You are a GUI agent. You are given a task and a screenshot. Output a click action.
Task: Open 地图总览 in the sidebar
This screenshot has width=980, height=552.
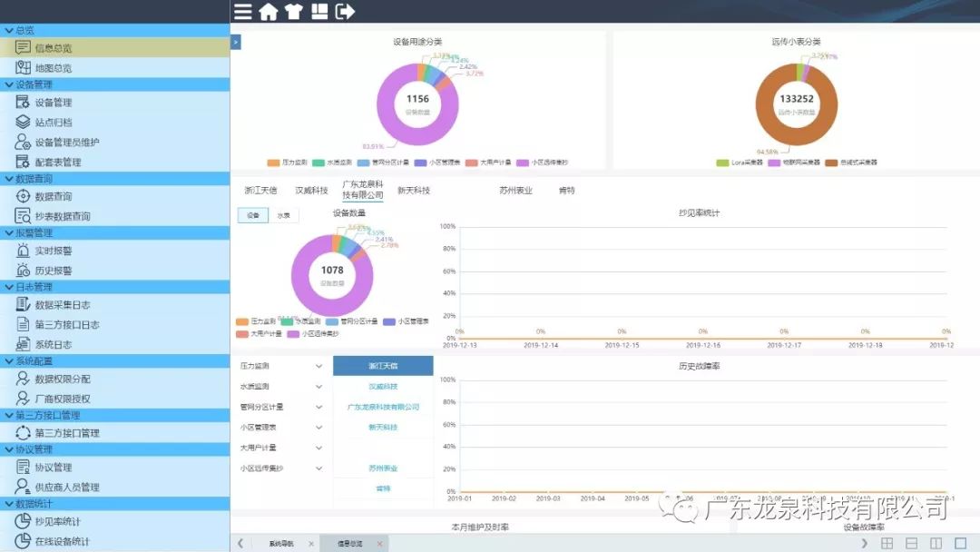[53, 68]
